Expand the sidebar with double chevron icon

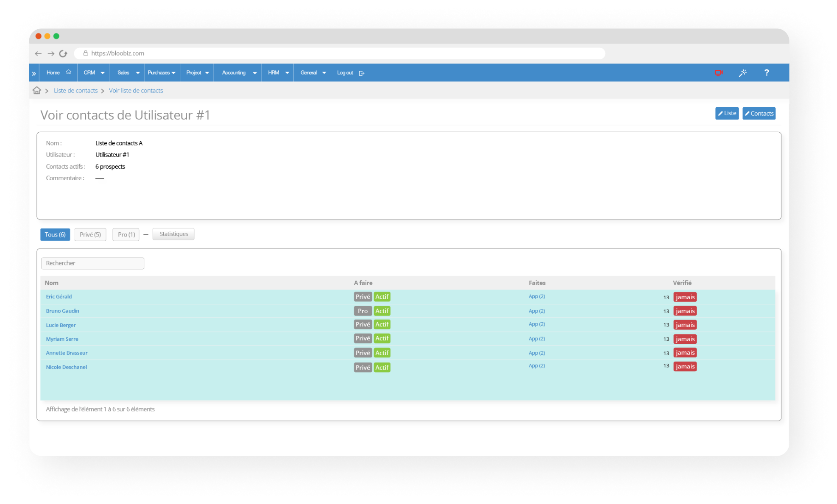[x=34, y=73]
